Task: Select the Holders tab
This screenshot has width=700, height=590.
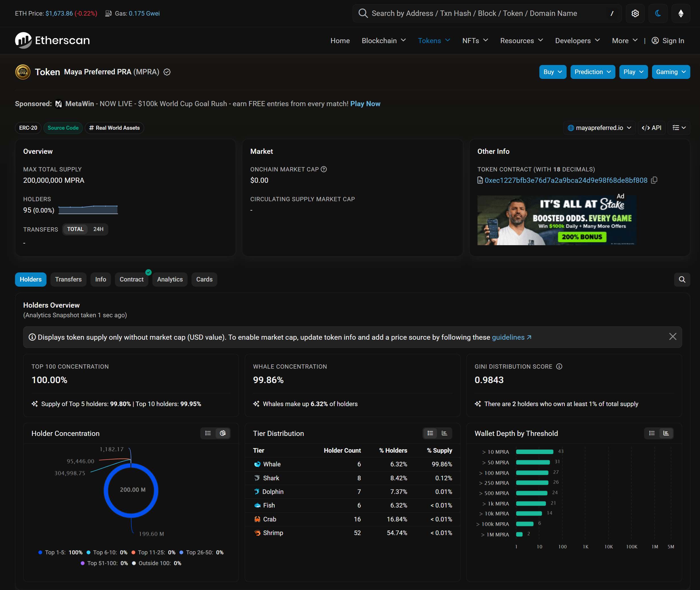Action: click(30, 280)
